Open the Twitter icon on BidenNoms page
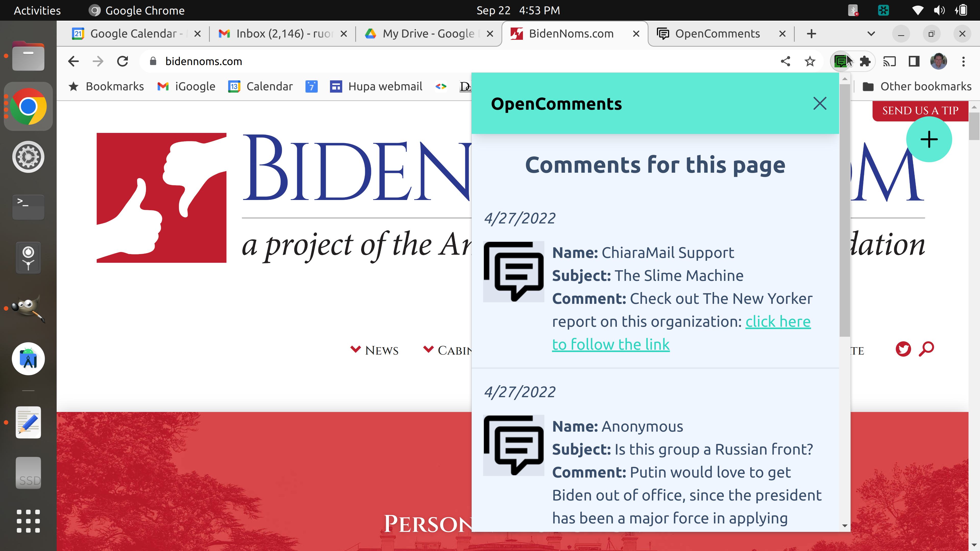 903,349
